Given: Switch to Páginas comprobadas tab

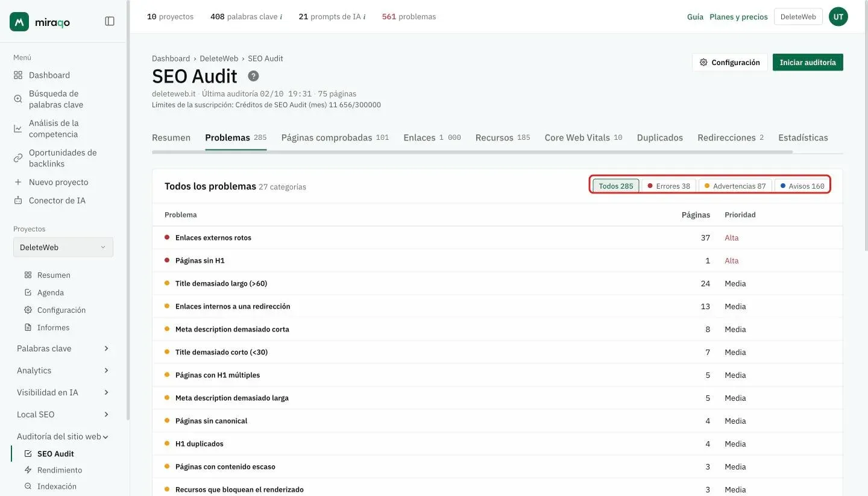Looking at the screenshot, I should (x=335, y=137).
